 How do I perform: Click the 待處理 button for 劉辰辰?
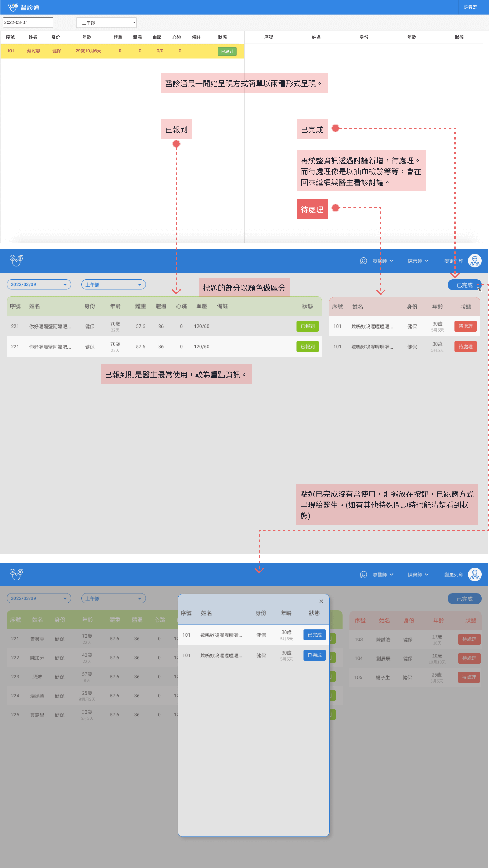click(x=469, y=658)
